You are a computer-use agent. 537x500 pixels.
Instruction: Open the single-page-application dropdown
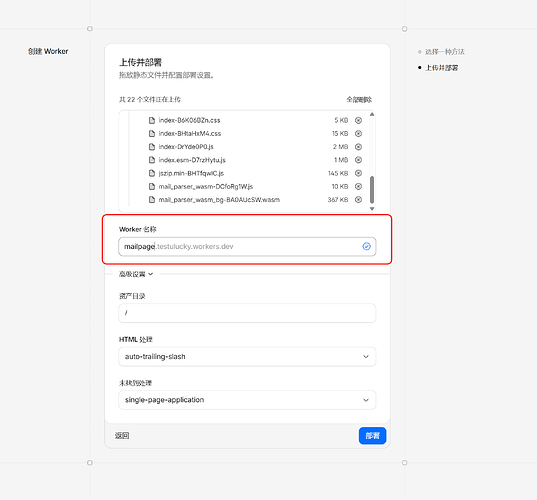[247, 400]
